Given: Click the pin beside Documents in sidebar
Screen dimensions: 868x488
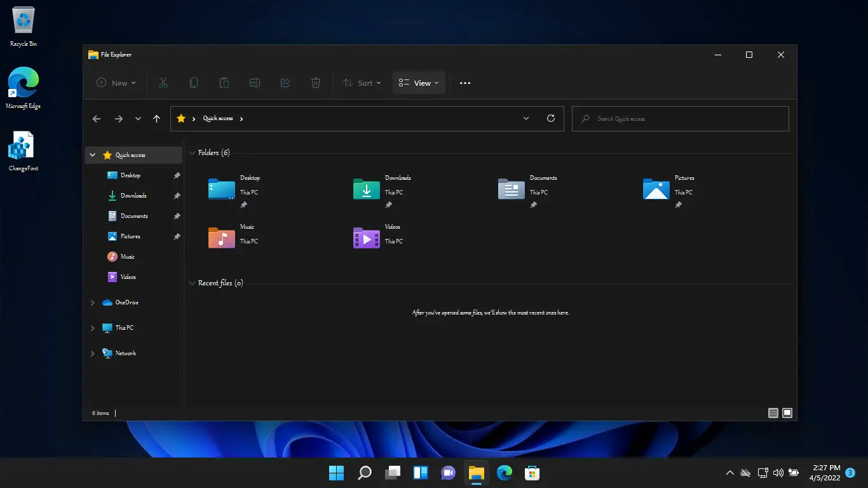Looking at the screenshot, I should click(x=177, y=216).
